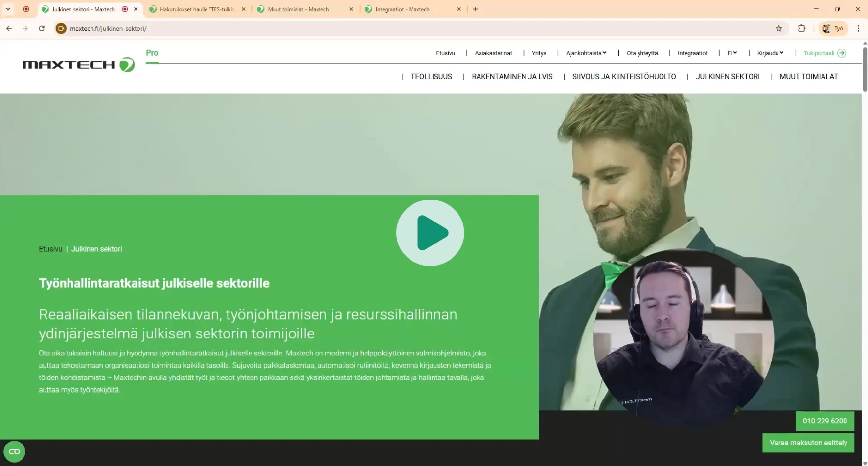Open the tab search dropdown arrow
Screen dimensions: 868x466
8,9
